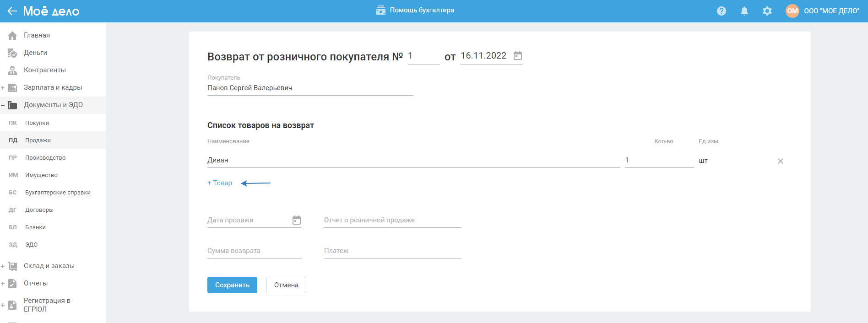Open the Продажи submenu item
This screenshot has width=868, height=323.
[x=38, y=140]
